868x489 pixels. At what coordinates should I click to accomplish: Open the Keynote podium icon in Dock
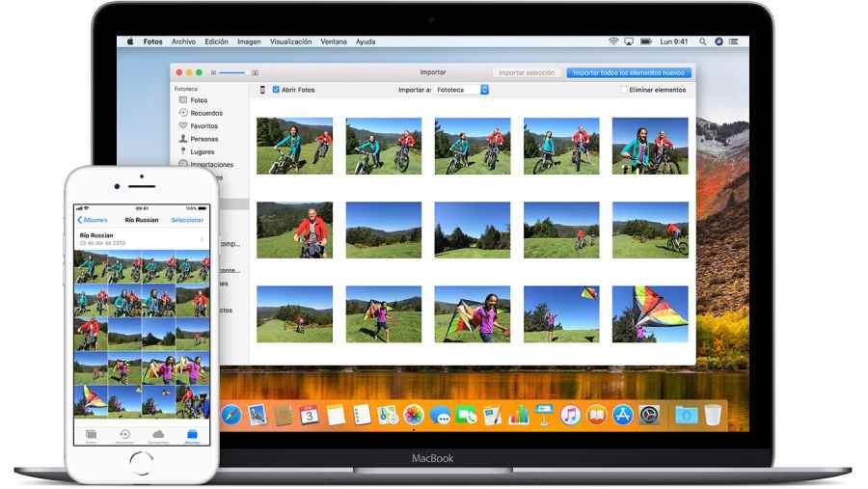[x=544, y=415]
